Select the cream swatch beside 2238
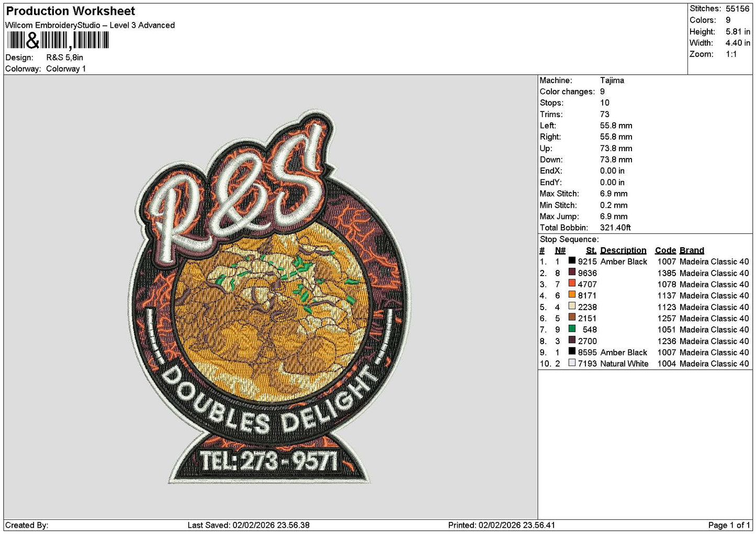The width and height of the screenshot is (756, 534). (572, 306)
